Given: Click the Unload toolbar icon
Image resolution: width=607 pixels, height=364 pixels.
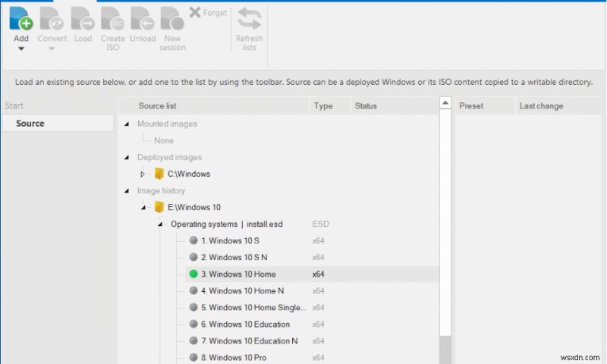Looking at the screenshot, I should click(143, 17).
